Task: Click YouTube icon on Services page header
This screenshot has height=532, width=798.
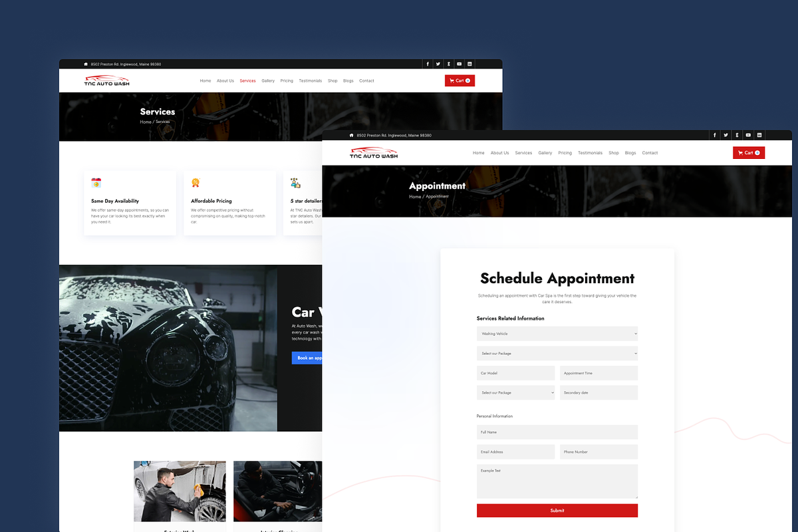Action: point(460,64)
